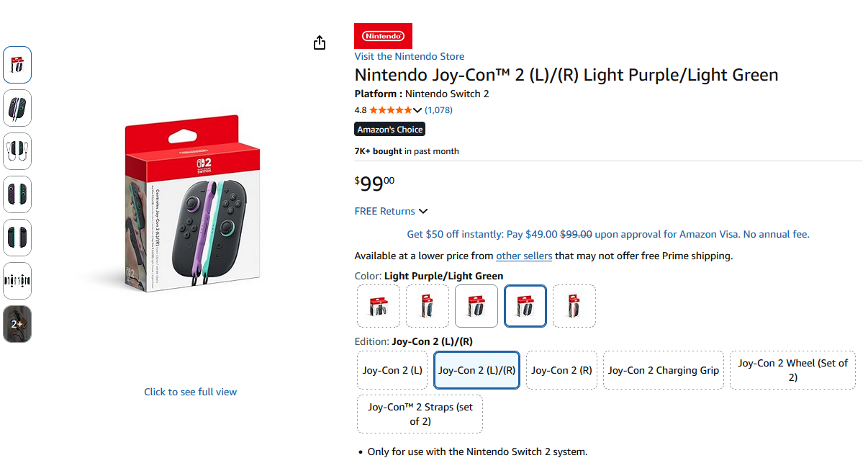This screenshot has height=463, width=868.
Task: Choose the last color swatch option
Action: pyautogui.click(x=574, y=306)
